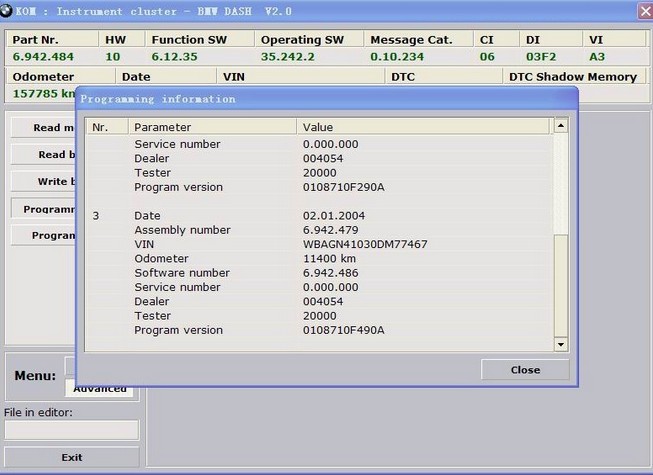Click the Value column header
This screenshot has height=475, width=653.
pyautogui.click(x=425, y=127)
